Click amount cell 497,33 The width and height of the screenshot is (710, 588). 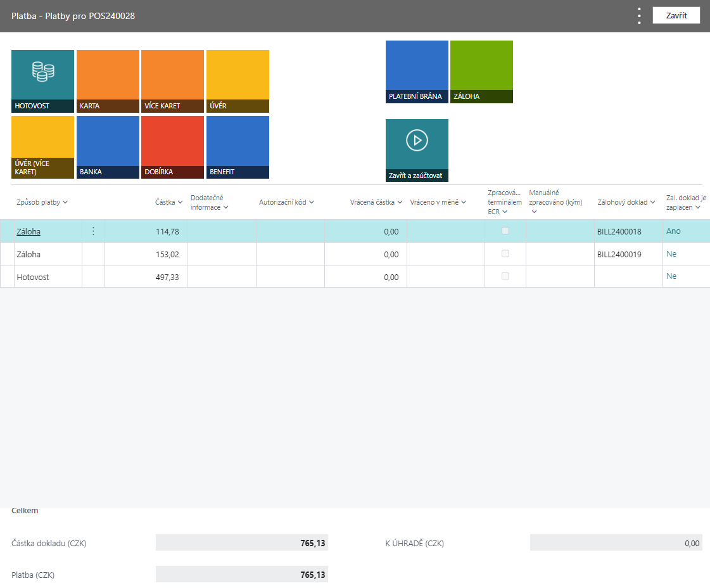[x=146, y=277]
